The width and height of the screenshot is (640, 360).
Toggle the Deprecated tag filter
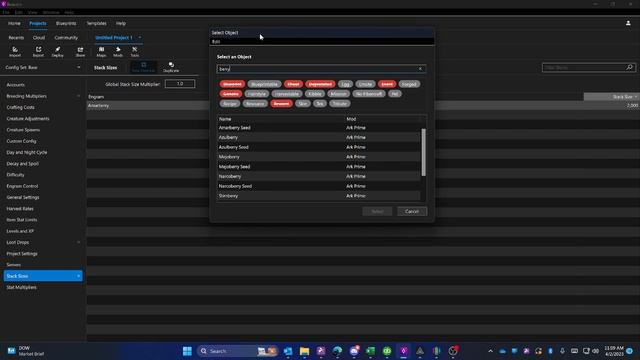(x=320, y=84)
